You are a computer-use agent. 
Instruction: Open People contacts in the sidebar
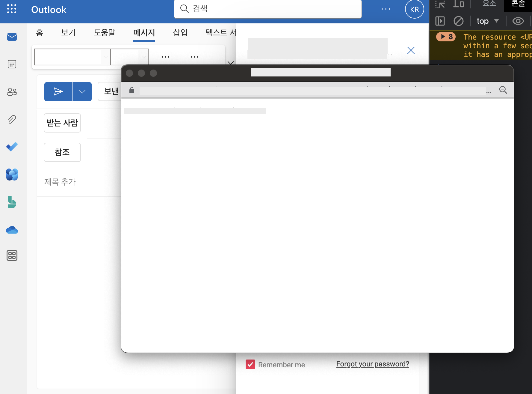pos(12,92)
